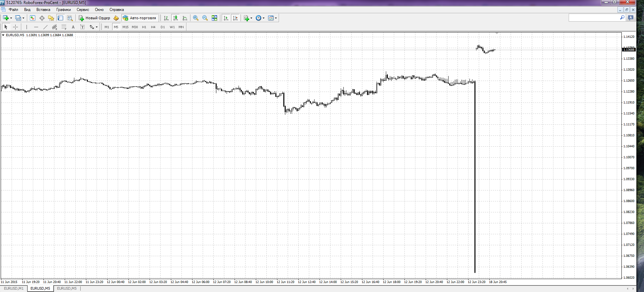Toggle the Terminal panel icon
The height and width of the screenshot is (292, 644).
click(x=60, y=18)
